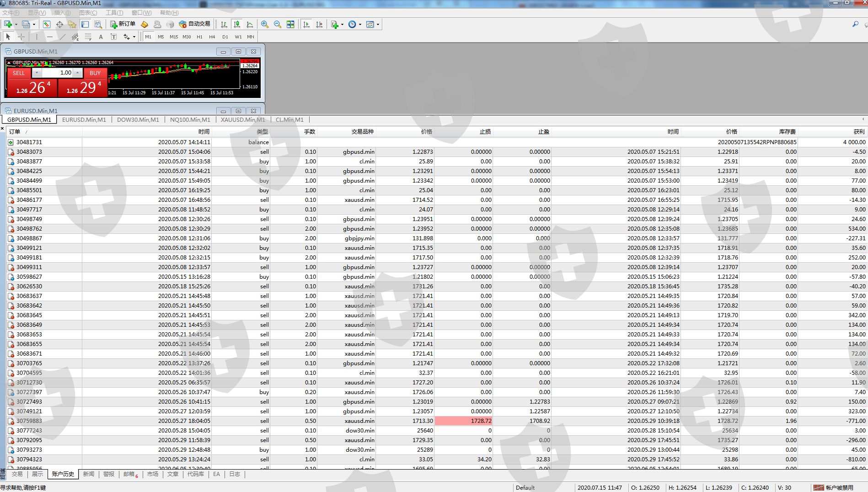Open the 图表(C) charts menu
The height and width of the screenshot is (492, 868).
click(x=88, y=13)
